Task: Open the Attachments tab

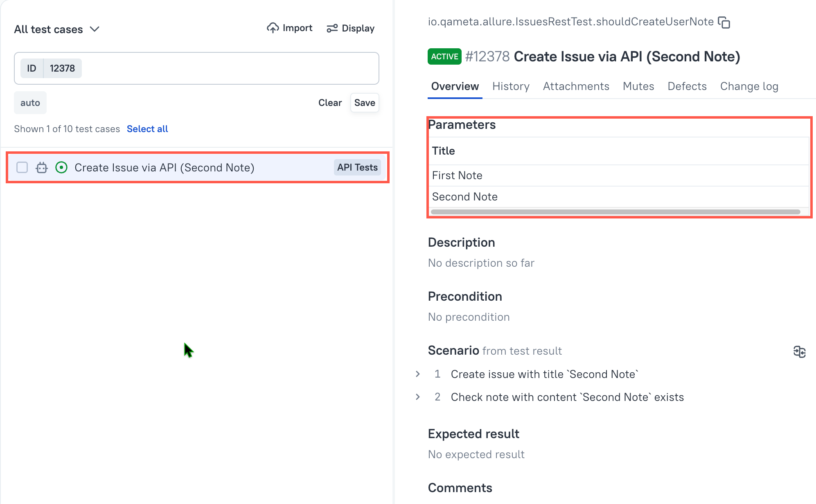Action: 576,86
